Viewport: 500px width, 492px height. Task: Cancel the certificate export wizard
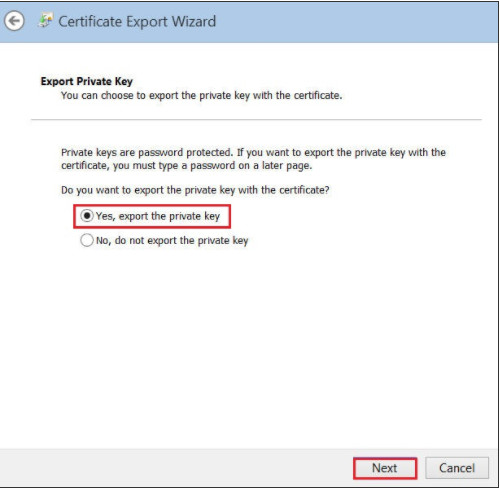click(x=457, y=468)
